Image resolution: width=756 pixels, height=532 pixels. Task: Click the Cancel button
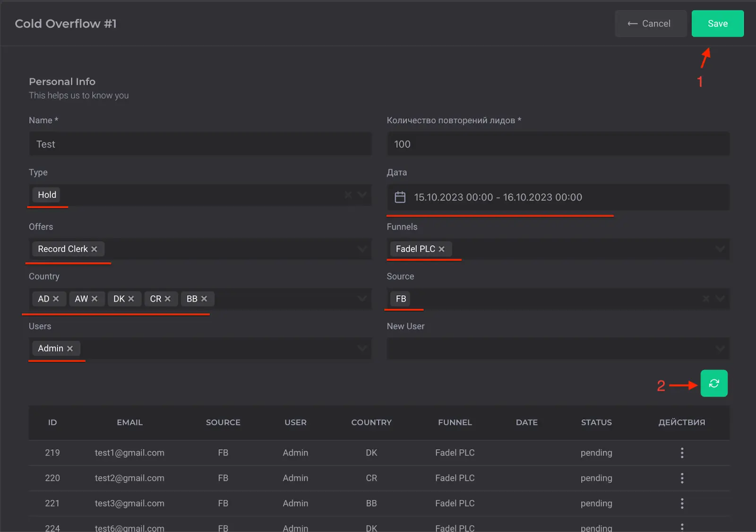(x=650, y=24)
